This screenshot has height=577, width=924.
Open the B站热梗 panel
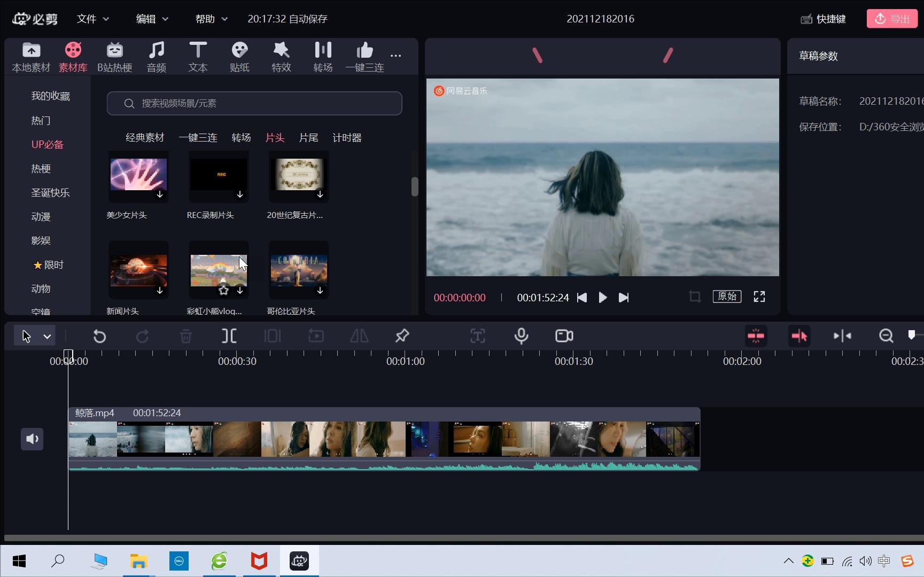click(114, 57)
